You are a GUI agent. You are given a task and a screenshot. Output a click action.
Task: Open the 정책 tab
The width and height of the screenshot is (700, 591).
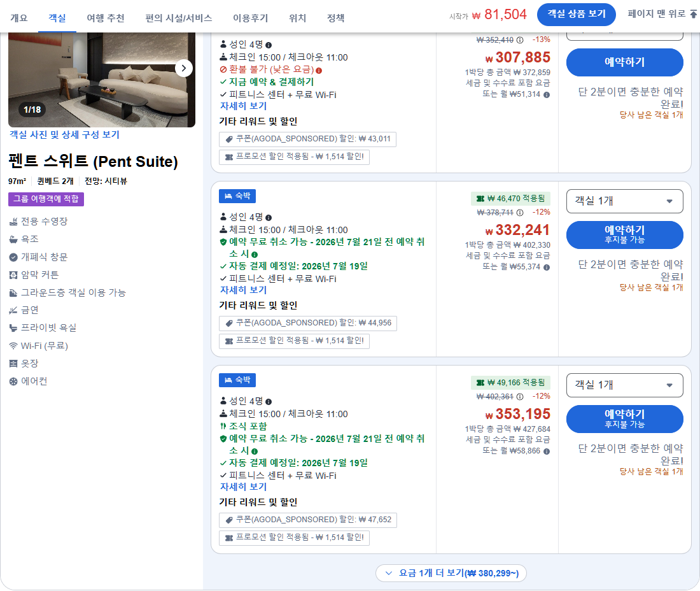(x=336, y=18)
